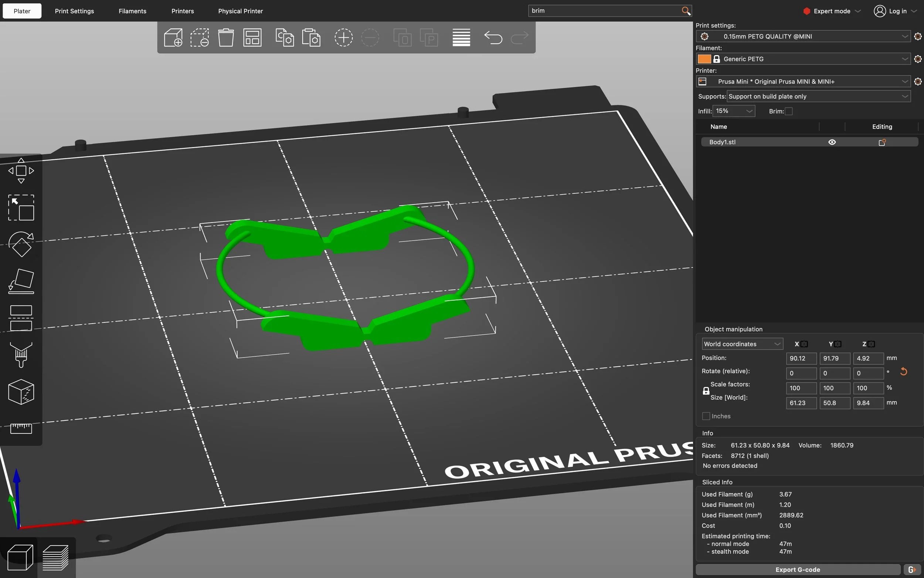Toggle Z axis mirror button
The image size is (924, 578).
[871, 344]
